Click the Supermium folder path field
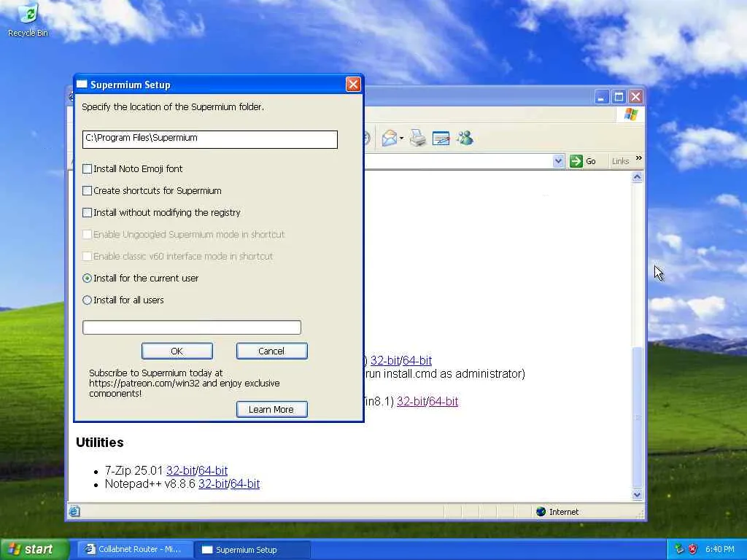 [209, 139]
